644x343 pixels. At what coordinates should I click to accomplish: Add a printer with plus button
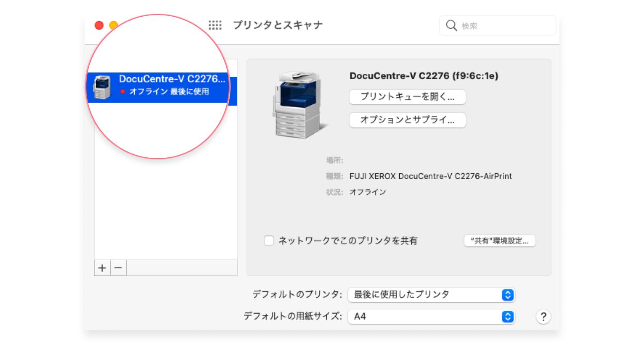102,268
